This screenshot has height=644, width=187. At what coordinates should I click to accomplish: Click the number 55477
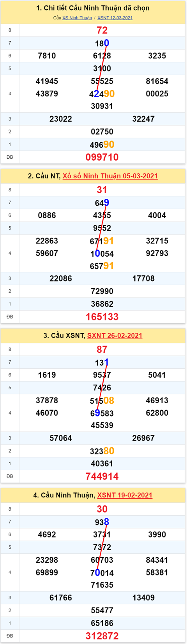(102, 611)
